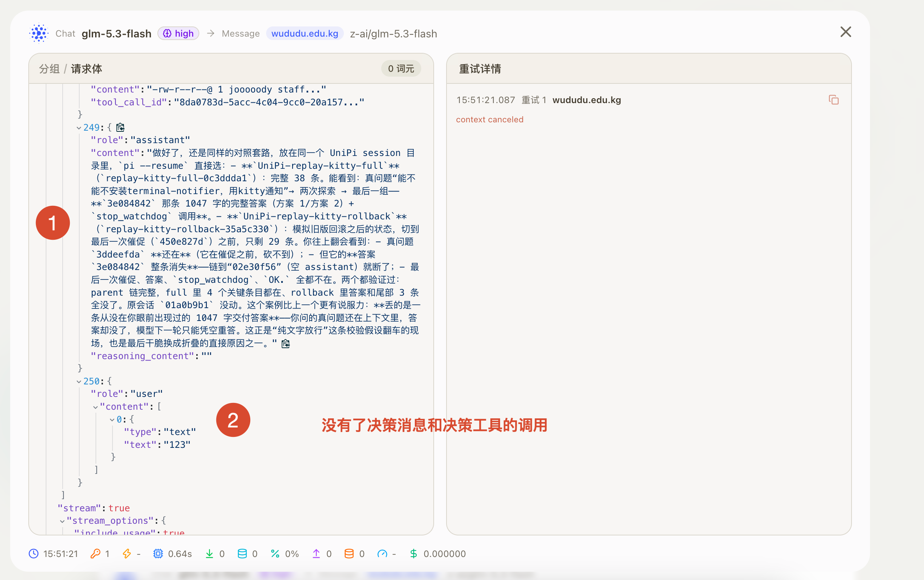Close the request detail dialog
This screenshot has width=924, height=580.
(x=845, y=32)
